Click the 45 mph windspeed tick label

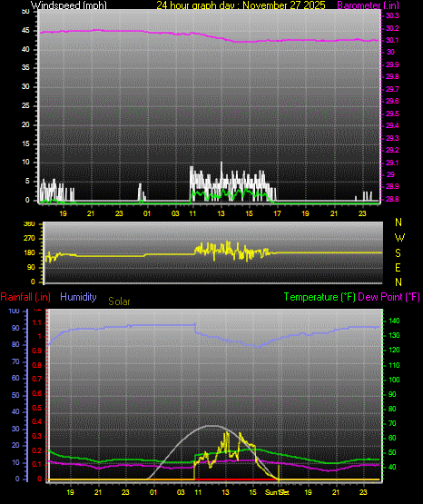[25, 31]
